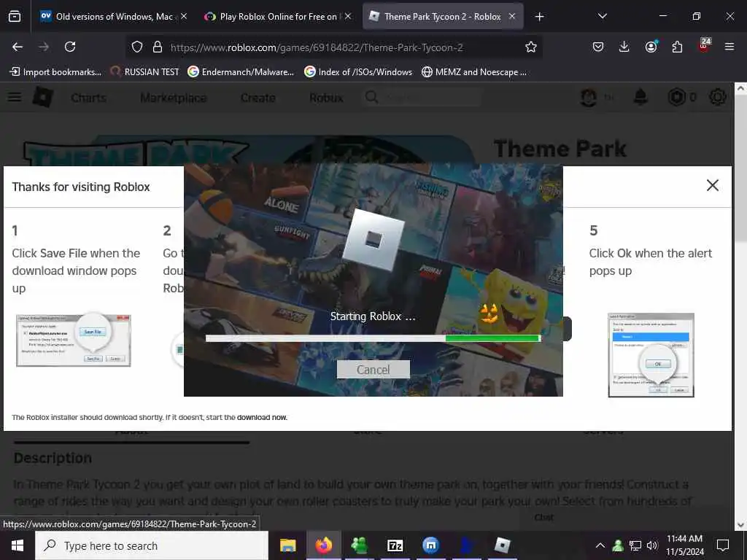Image resolution: width=747 pixels, height=560 pixels.
Task: Open the MEMZ and Noescape bookmark
Action: tap(474, 72)
